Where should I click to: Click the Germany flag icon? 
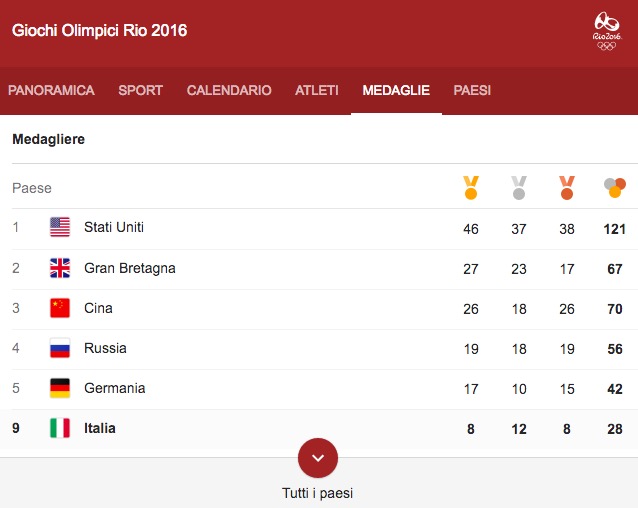click(x=60, y=388)
